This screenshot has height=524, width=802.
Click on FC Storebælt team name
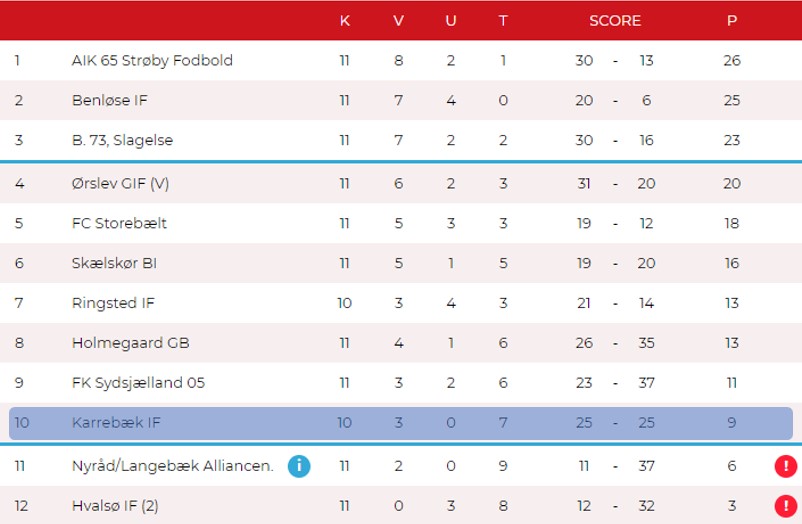[117, 223]
